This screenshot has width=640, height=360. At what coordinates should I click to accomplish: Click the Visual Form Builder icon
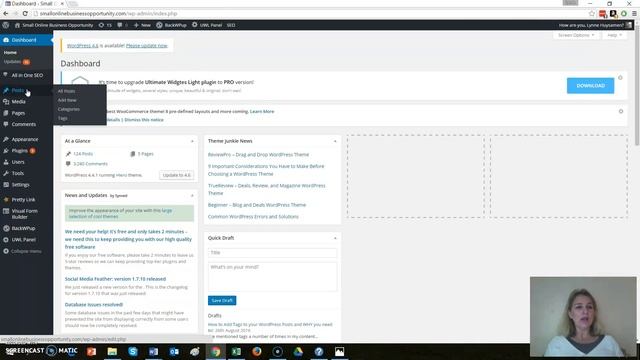[x=6, y=211]
